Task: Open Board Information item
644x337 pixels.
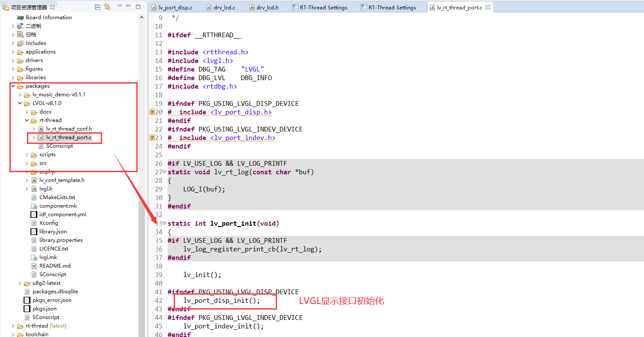Action: (48, 18)
